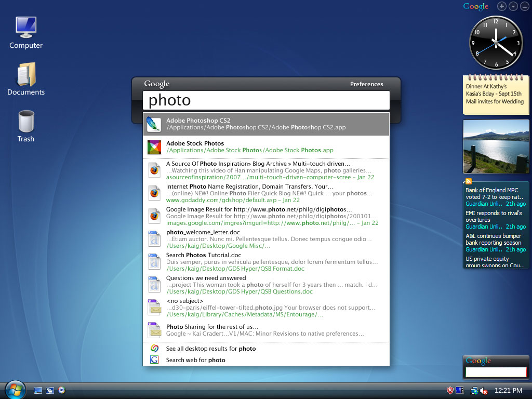Click Word doc icon for Search Photos Tutorial.doc
This screenshot has width=532, height=399.
pos(154,262)
